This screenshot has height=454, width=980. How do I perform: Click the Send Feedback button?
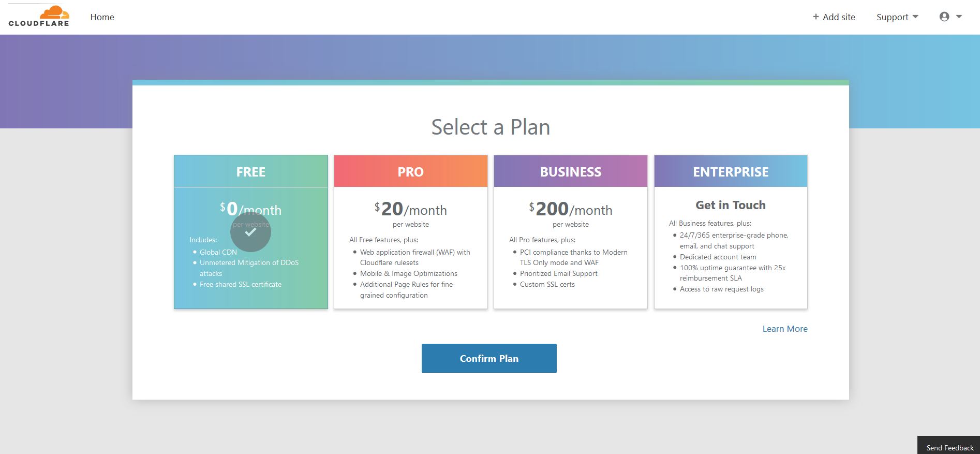949,447
